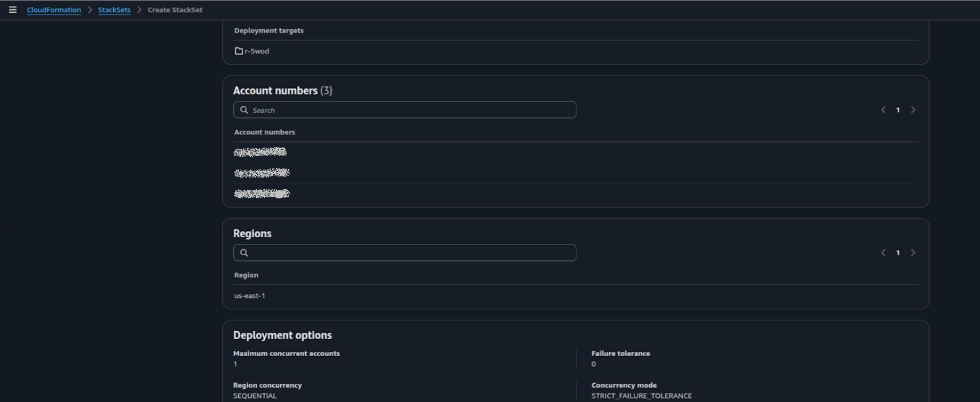Viewport: 980px width, 402px height.
Task: Open the CloudFormation breadcrumb link
Action: point(54,10)
